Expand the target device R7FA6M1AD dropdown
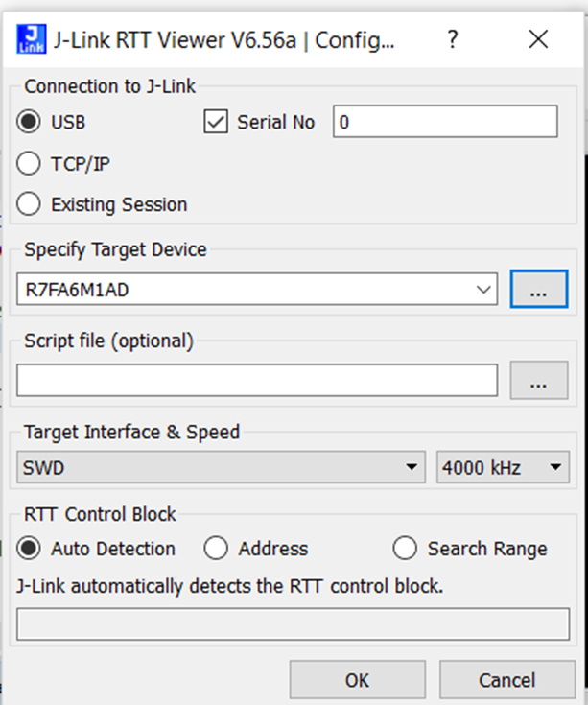The width and height of the screenshot is (588, 705). 486,290
